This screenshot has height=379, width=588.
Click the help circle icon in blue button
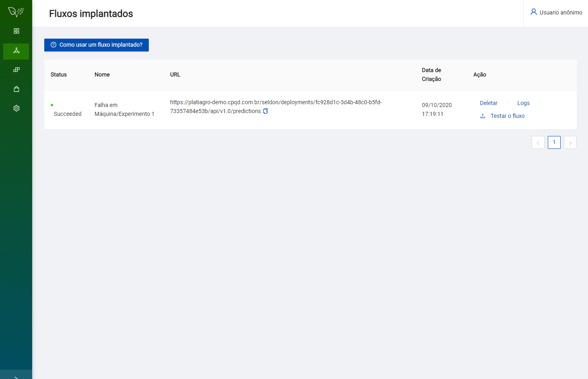[53, 45]
